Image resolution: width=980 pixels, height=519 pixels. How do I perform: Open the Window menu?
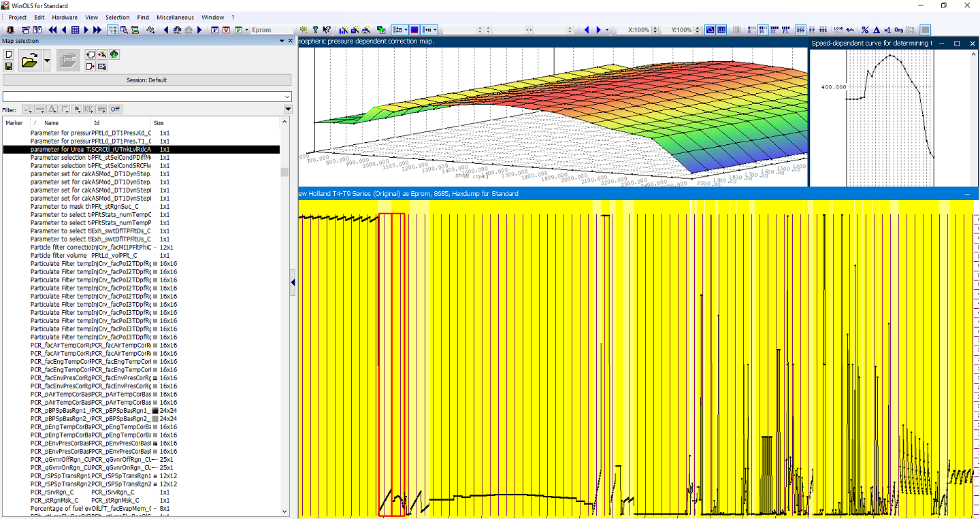pos(213,17)
